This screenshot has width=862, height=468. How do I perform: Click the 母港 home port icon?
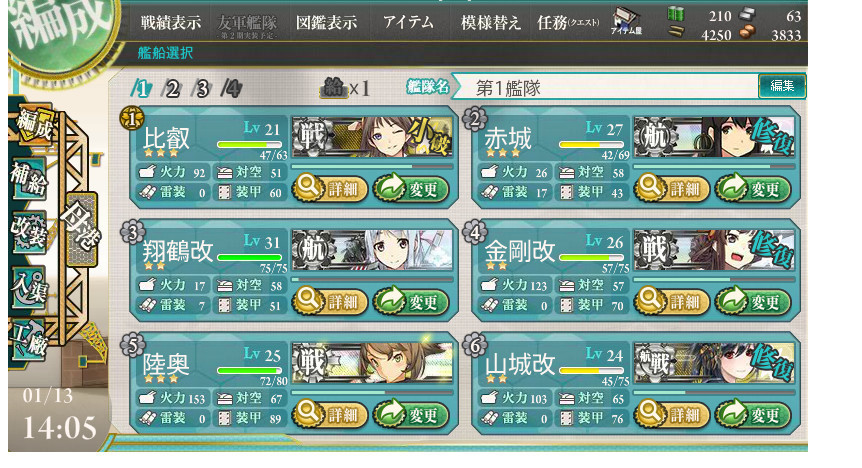(x=82, y=230)
